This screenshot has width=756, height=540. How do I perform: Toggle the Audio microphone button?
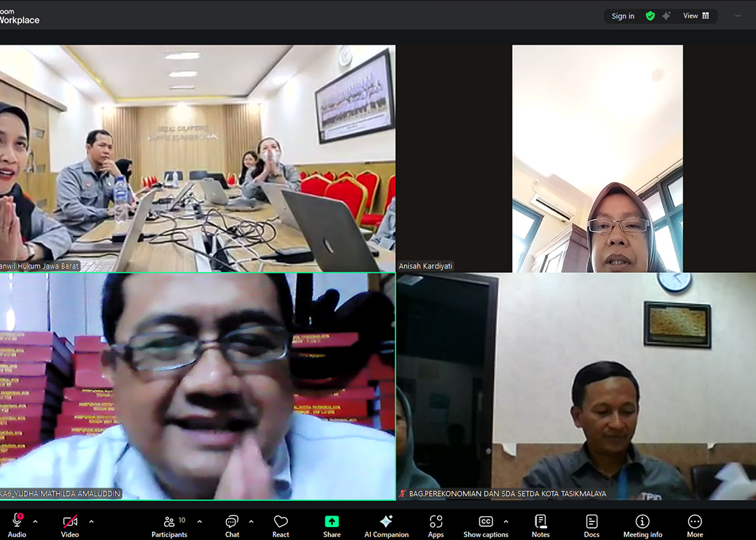17,521
